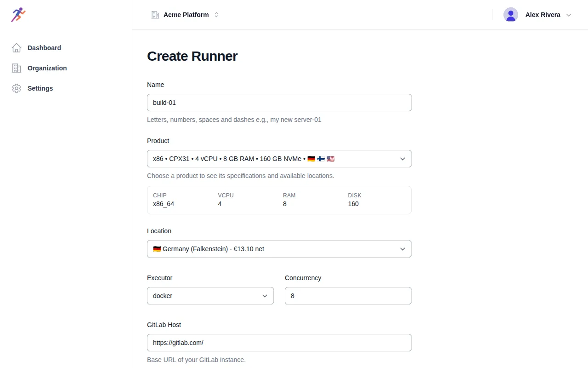Click the runner app logo
This screenshot has height=368, width=588.
18,15
